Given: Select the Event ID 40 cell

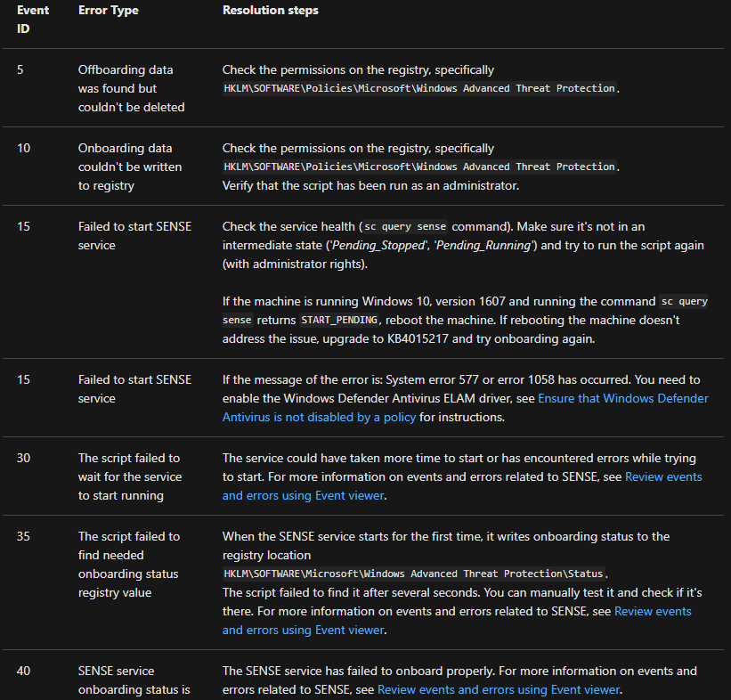Looking at the screenshot, I should [x=23, y=672].
